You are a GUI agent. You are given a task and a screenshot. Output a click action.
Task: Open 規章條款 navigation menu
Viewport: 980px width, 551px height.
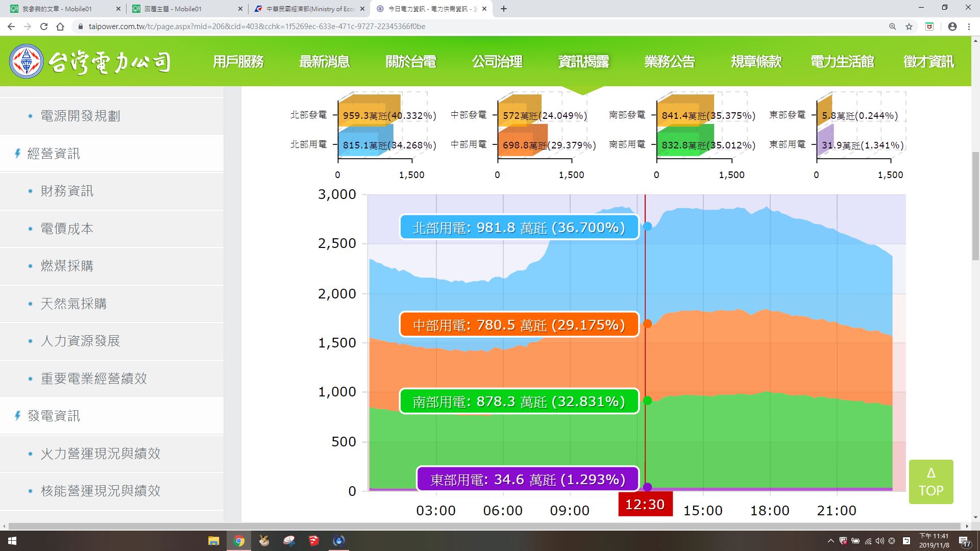pos(756,62)
